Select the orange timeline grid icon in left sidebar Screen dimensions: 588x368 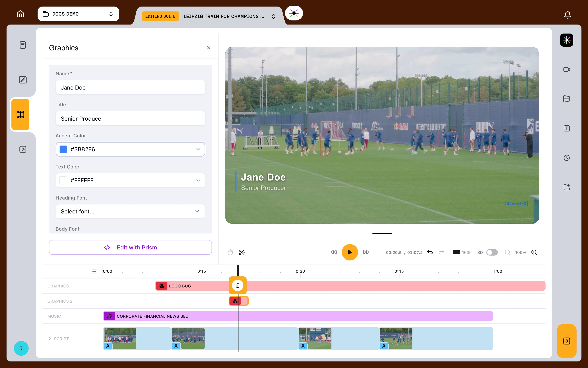click(20, 114)
